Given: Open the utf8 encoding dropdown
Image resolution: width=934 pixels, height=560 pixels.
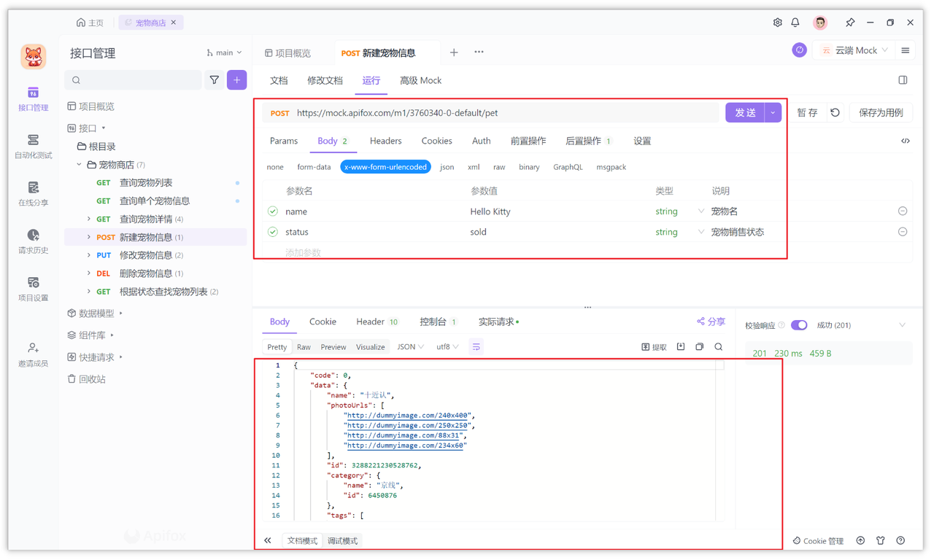Looking at the screenshot, I should click(x=447, y=347).
